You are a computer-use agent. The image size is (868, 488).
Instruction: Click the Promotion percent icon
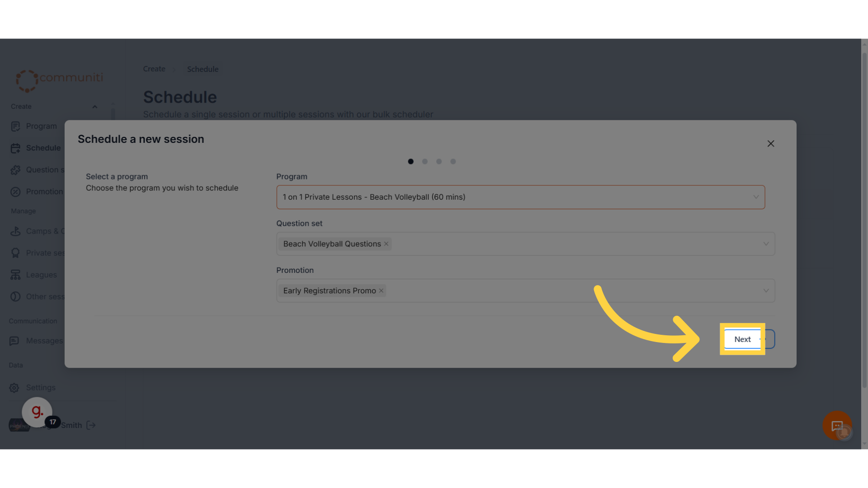pos(15,192)
